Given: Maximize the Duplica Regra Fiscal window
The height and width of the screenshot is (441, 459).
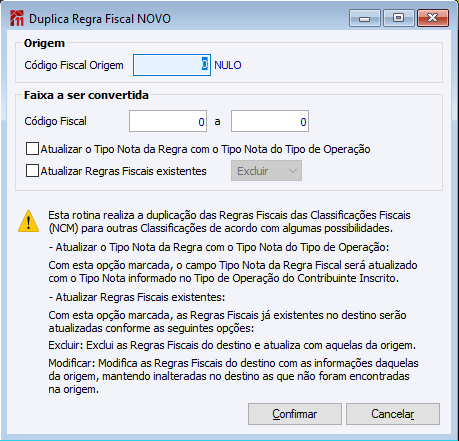Looking at the screenshot, I should (x=399, y=18).
